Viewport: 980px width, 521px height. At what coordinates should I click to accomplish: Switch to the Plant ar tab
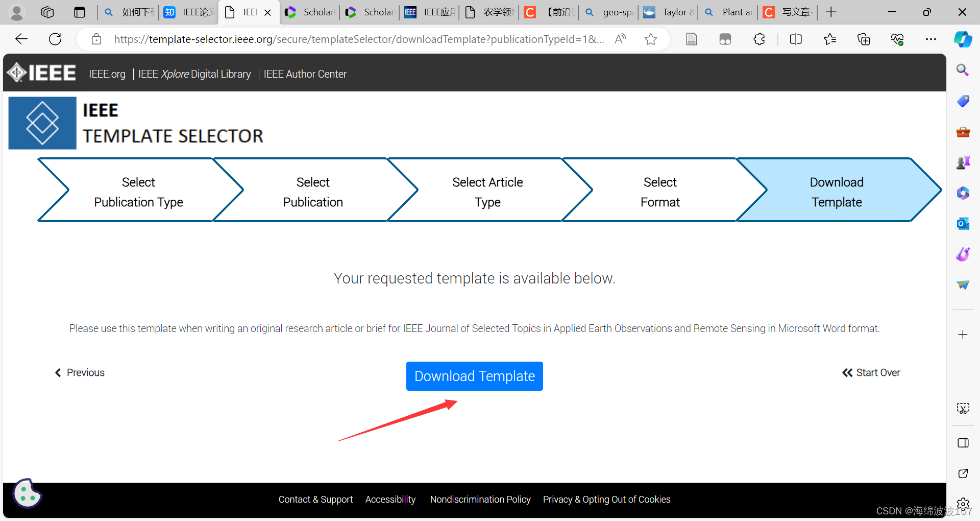click(728, 12)
